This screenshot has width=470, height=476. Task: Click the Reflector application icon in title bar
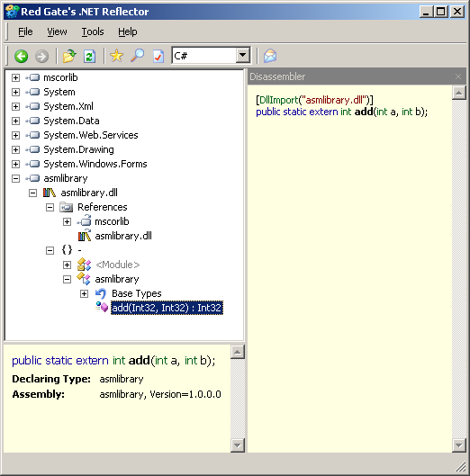(x=12, y=12)
